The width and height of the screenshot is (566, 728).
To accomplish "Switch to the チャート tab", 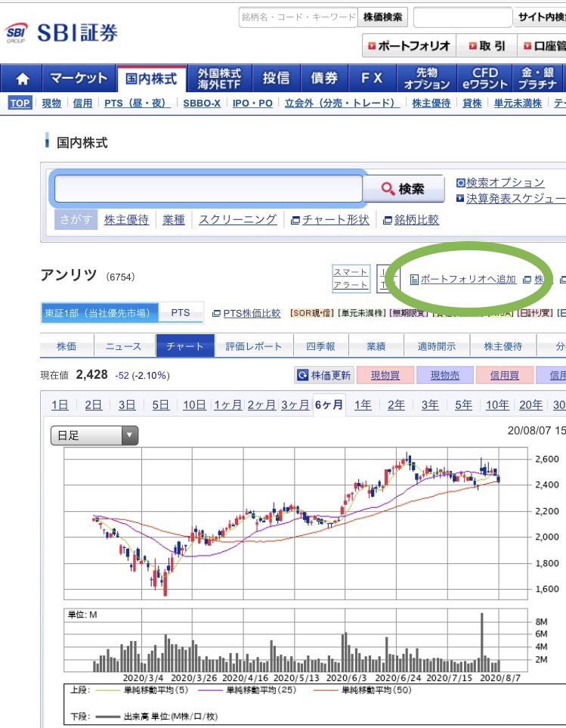I will (185, 346).
